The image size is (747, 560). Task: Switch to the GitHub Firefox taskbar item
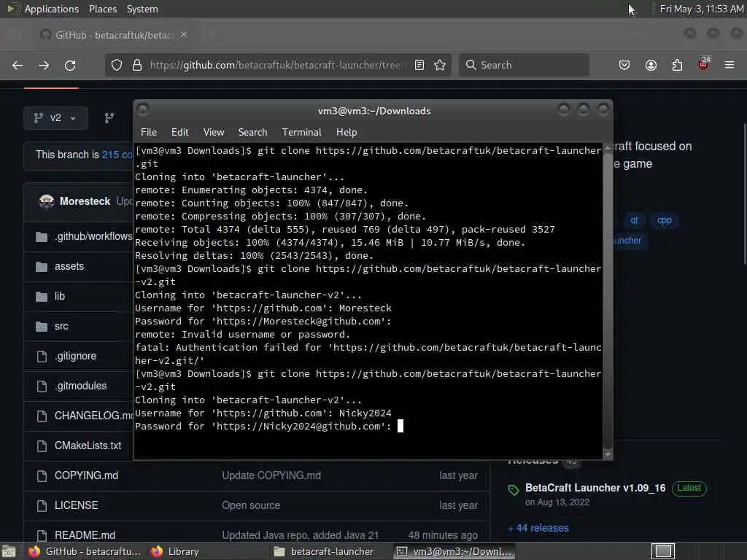[x=85, y=551]
